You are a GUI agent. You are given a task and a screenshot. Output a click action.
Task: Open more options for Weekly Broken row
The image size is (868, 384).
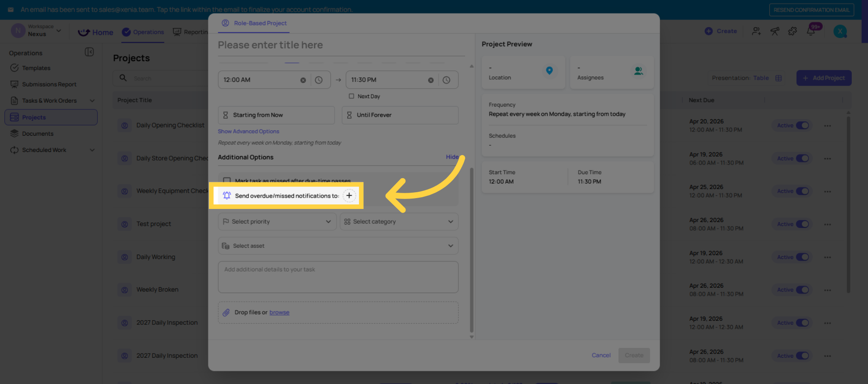point(827,290)
